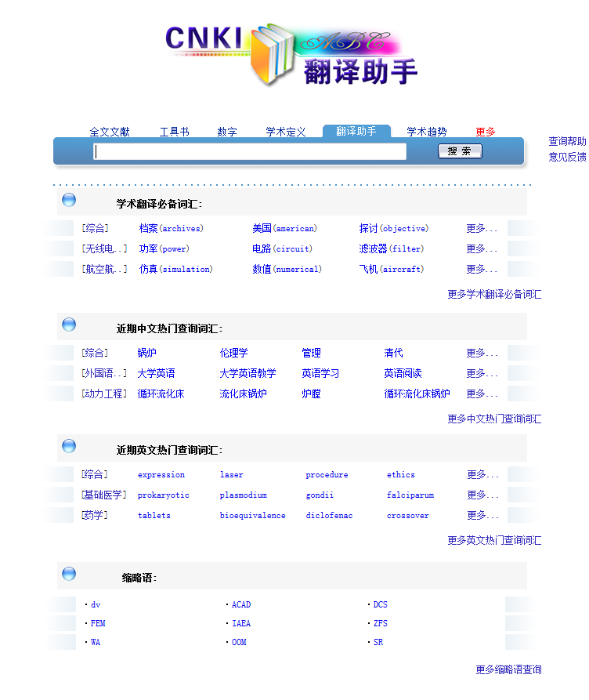Screen dimensions: 589x700
Task: Open 更多缩略语查询 link
Action: click(508, 669)
